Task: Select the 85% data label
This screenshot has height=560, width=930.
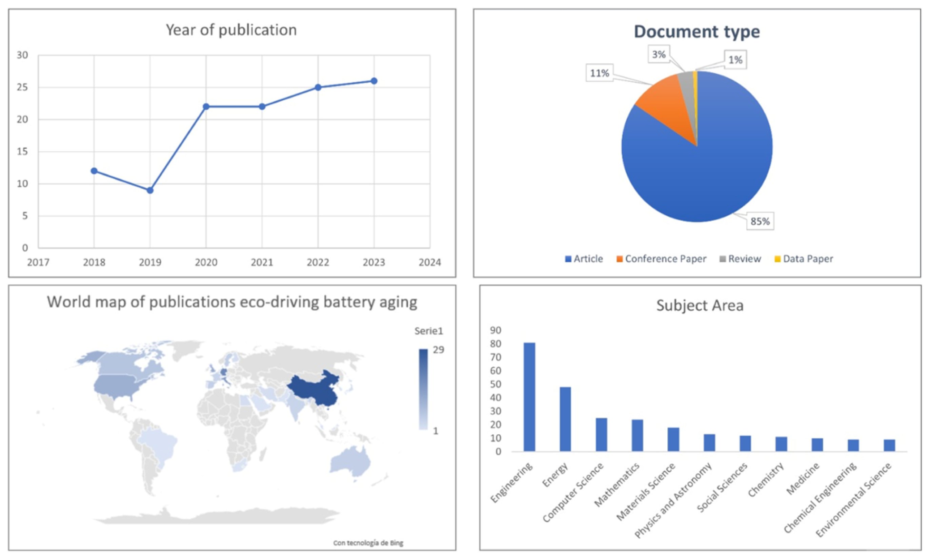Action: click(x=760, y=221)
